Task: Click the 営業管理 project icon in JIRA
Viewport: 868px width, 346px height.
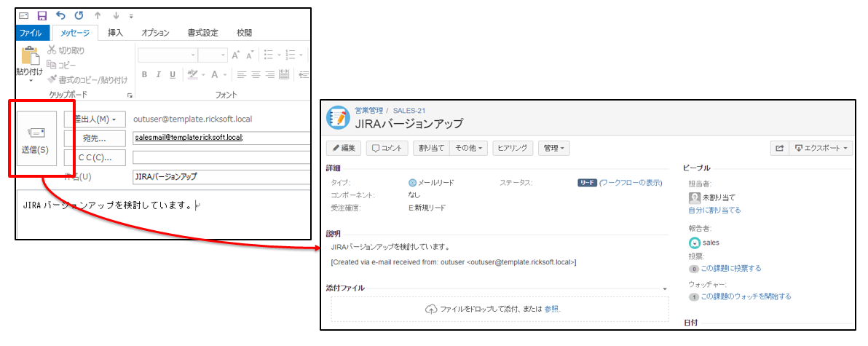Action: coord(338,118)
